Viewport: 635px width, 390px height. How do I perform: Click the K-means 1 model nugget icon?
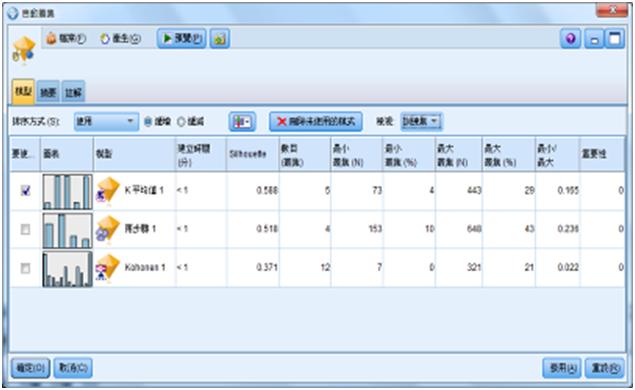[x=108, y=190]
